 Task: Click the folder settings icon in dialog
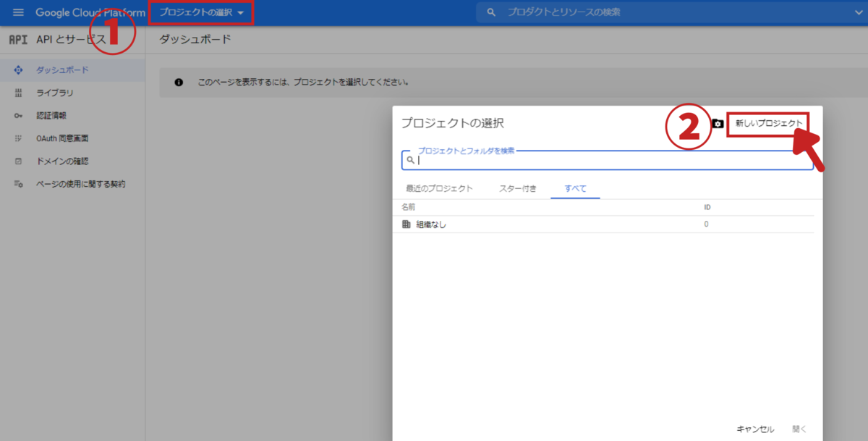[718, 124]
